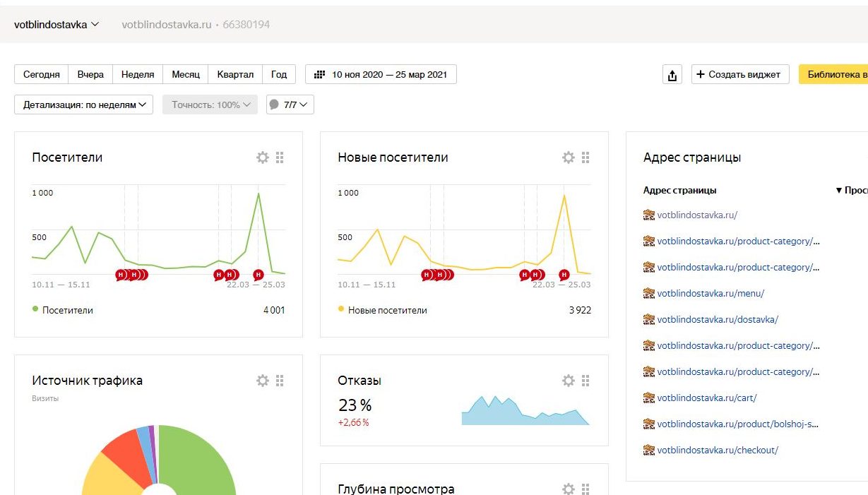868x495 pixels.
Task: Open the votblindostavka counter dropdown
Action: point(57,24)
